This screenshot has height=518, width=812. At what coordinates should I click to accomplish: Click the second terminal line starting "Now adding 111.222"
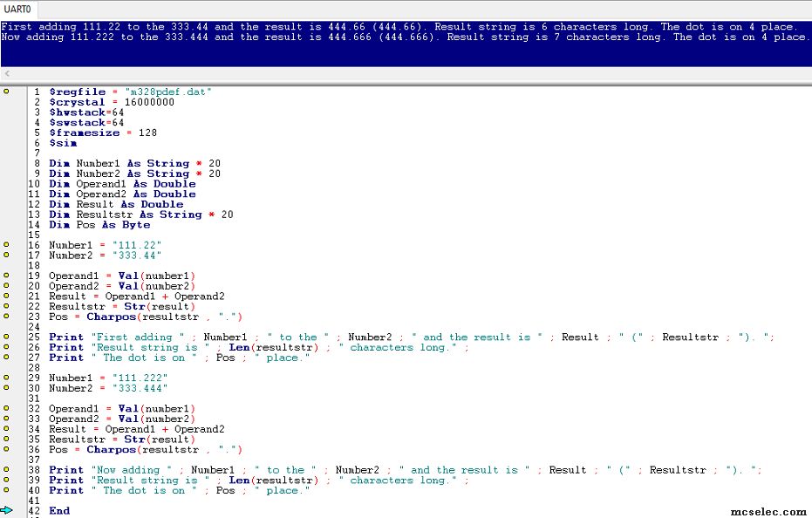pyautogui.click(x=405, y=37)
